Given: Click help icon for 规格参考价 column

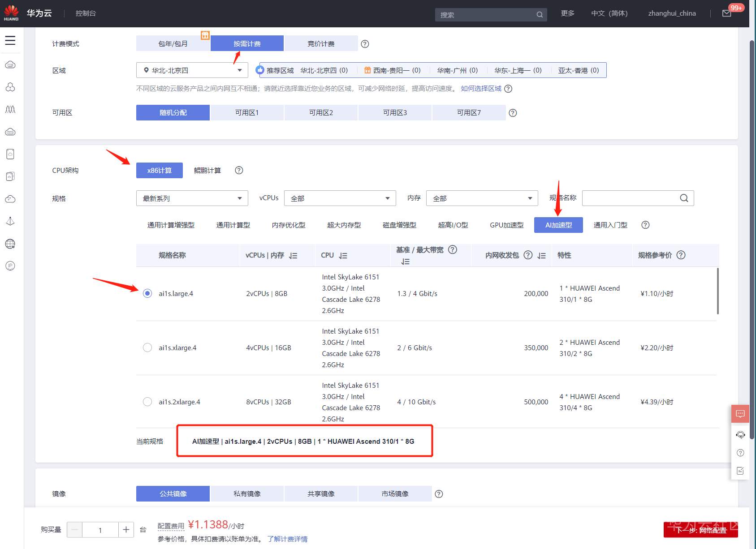Looking at the screenshot, I should click(x=681, y=255).
